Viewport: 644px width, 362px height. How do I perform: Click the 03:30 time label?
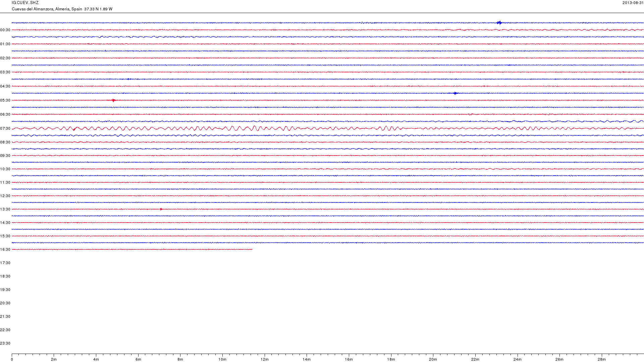coord(5,72)
